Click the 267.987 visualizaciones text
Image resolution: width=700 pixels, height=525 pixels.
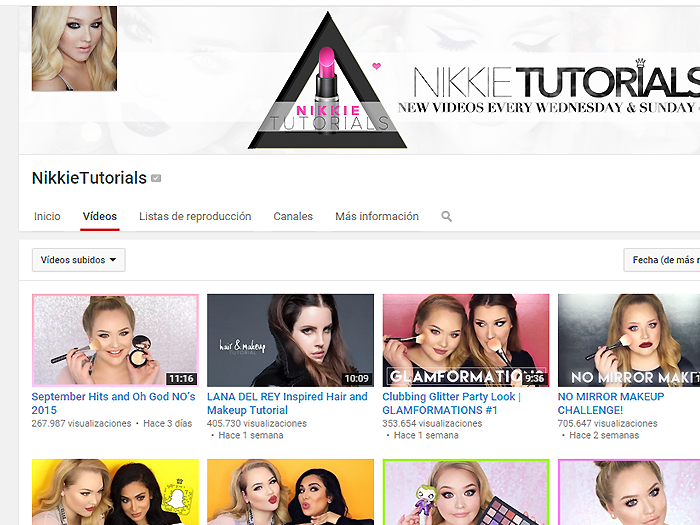point(81,423)
